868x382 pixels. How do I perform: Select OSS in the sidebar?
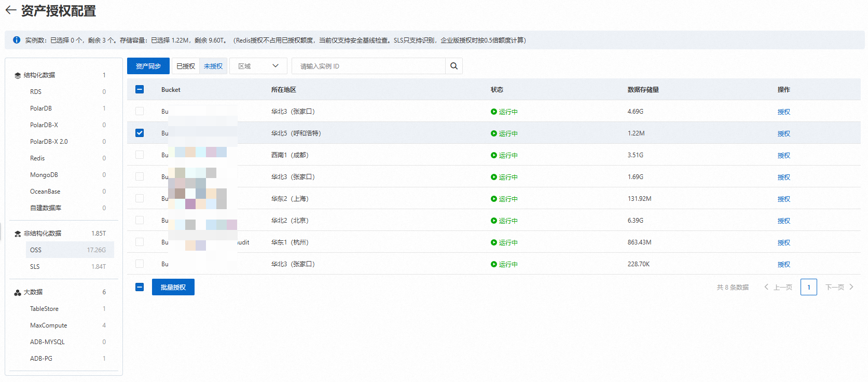pos(70,250)
